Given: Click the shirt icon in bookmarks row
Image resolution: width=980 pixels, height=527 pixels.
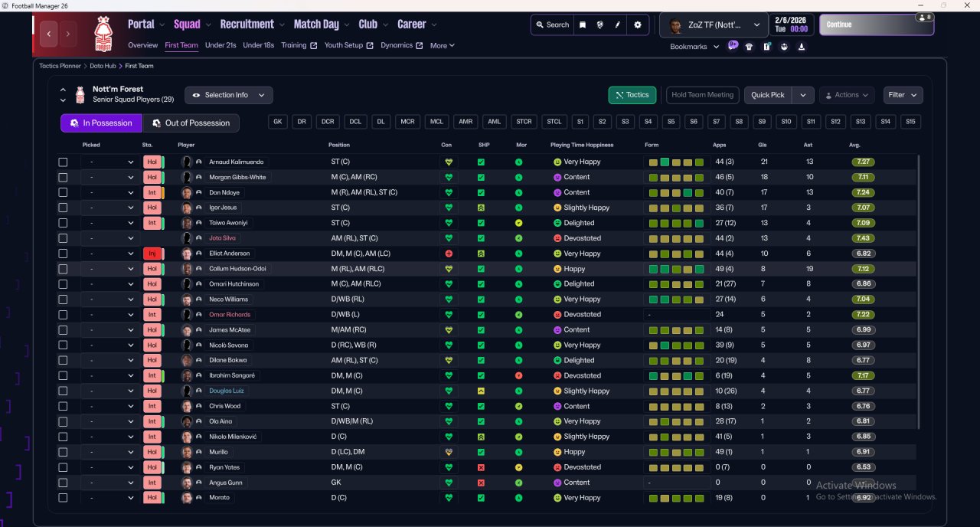Looking at the screenshot, I should click(750, 47).
